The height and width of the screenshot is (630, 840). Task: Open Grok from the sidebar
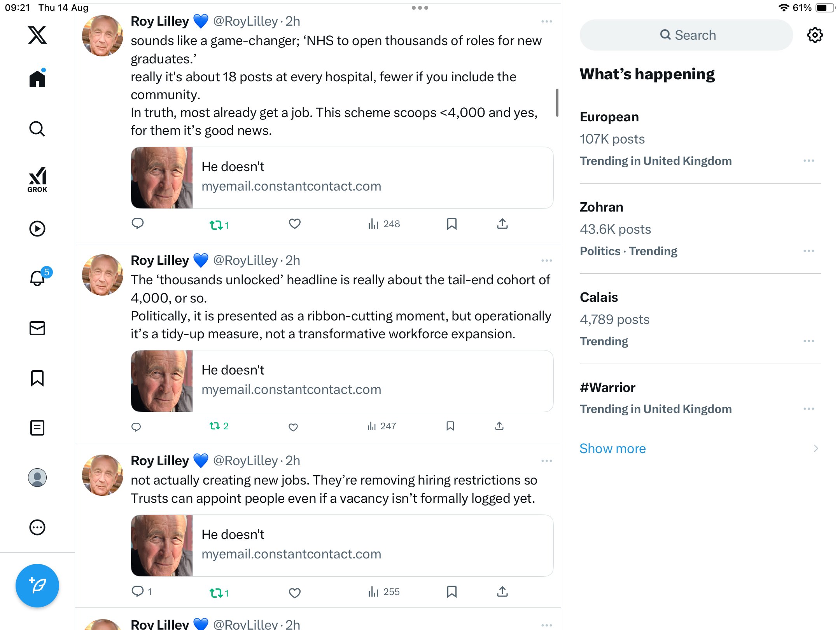click(x=37, y=179)
